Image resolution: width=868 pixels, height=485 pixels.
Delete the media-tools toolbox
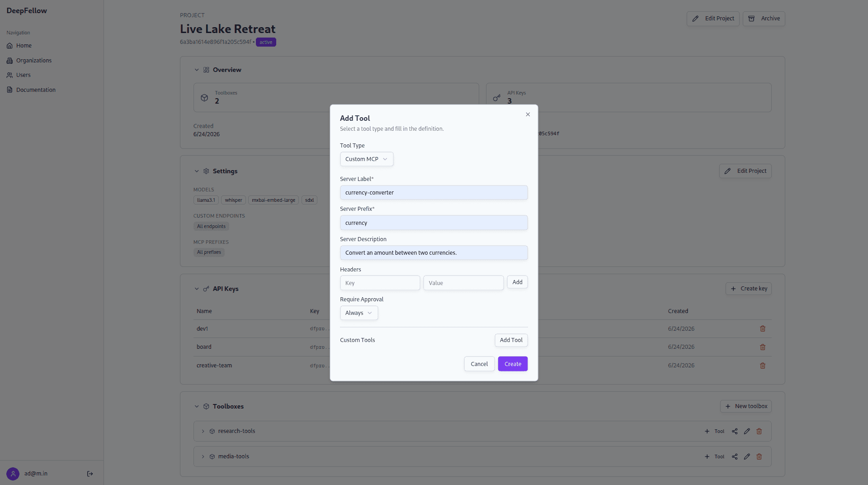pos(759,457)
